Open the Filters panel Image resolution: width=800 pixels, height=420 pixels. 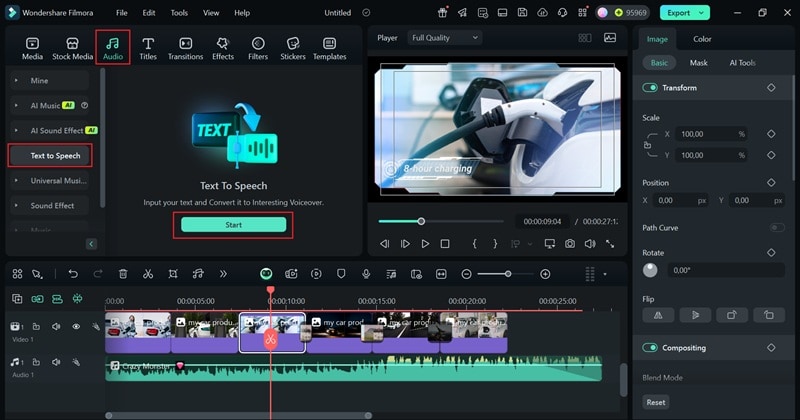258,48
